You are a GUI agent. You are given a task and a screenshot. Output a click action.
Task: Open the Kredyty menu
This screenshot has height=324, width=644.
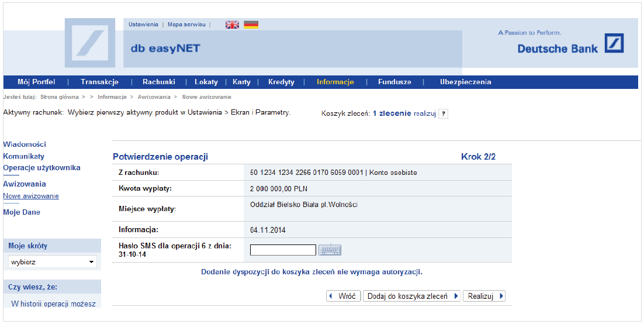(281, 82)
